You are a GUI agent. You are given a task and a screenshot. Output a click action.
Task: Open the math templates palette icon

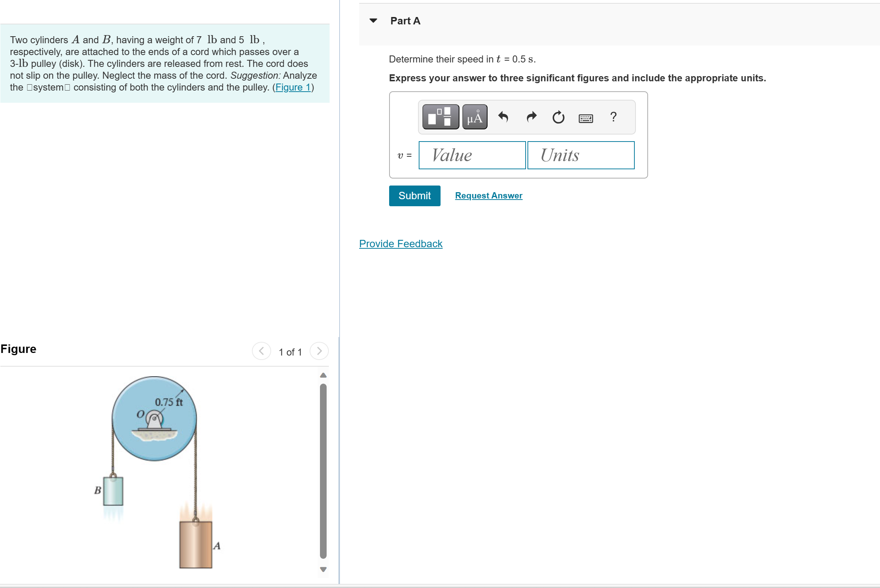[x=440, y=117]
